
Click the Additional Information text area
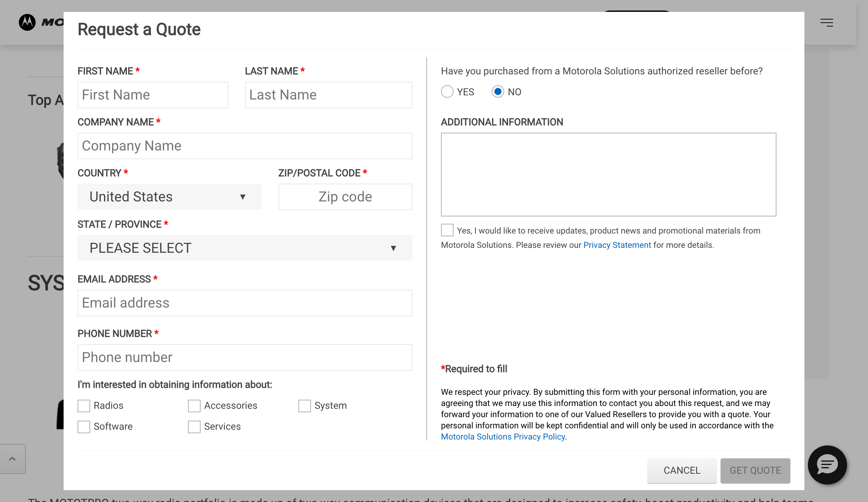[x=608, y=174]
